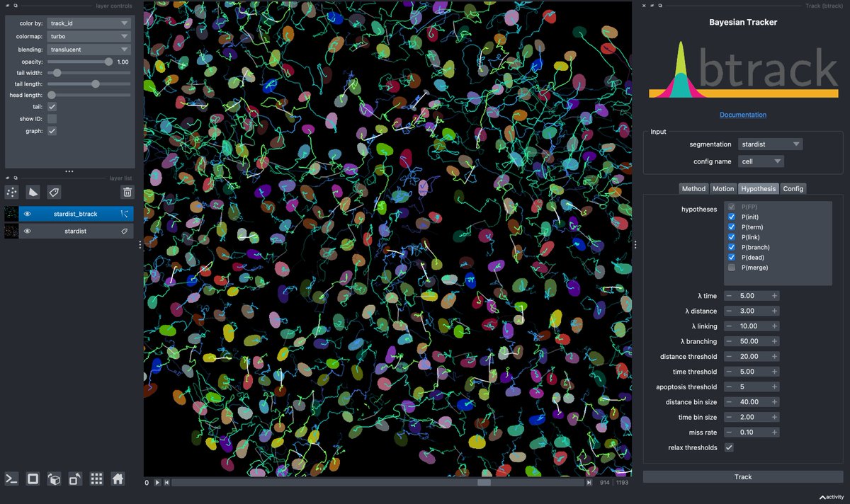Image resolution: width=850 pixels, height=504 pixels.
Task: Open the Config tab
Action: (x=793, y=188)
